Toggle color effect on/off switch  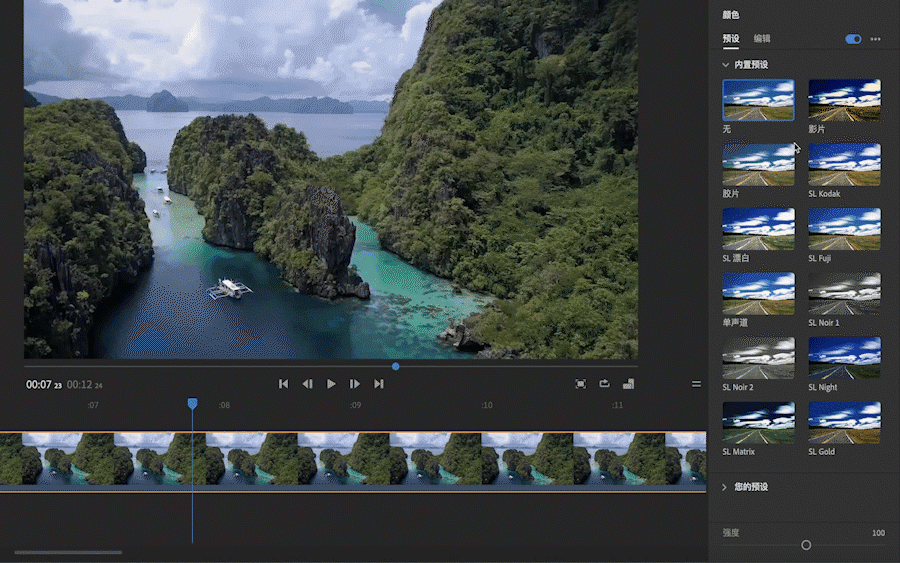[853, 39]
